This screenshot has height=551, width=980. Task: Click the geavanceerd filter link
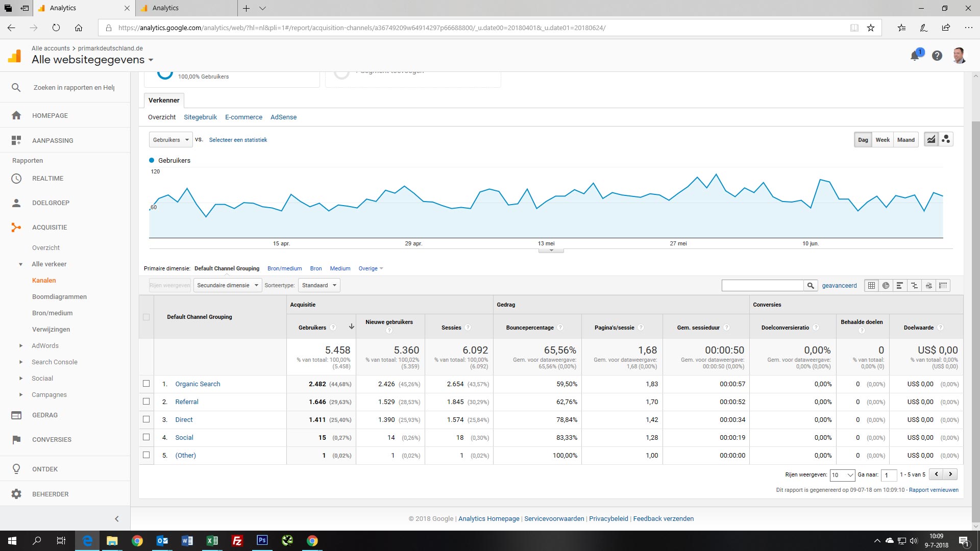(x=839, y=286)
